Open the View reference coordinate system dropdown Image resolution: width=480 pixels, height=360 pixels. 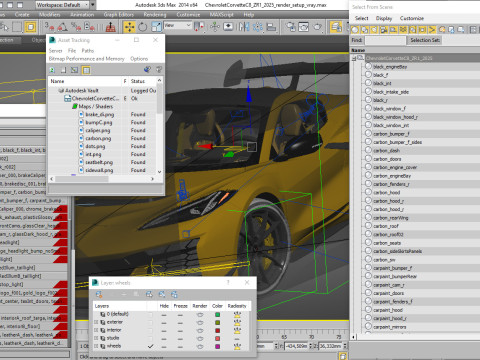pyautogui.click(x=178, y=25)
